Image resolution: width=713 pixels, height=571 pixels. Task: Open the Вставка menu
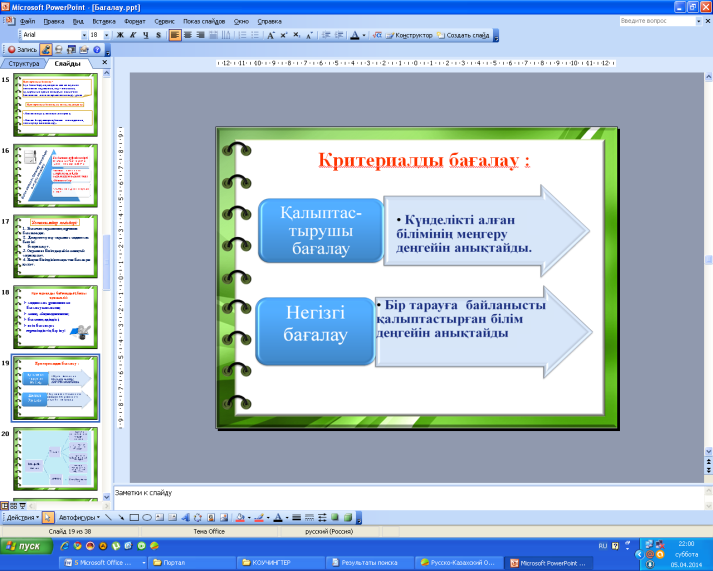(x=104, y=21)
